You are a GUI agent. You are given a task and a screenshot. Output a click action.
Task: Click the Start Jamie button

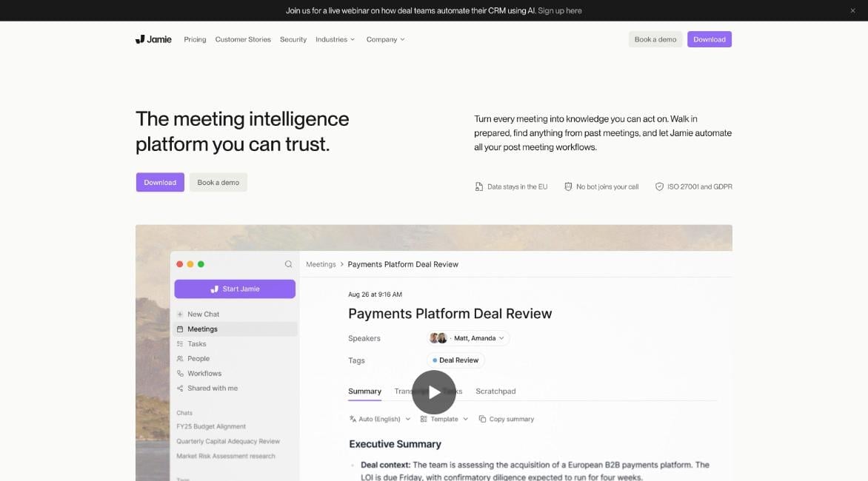click(x=235, y=289)
